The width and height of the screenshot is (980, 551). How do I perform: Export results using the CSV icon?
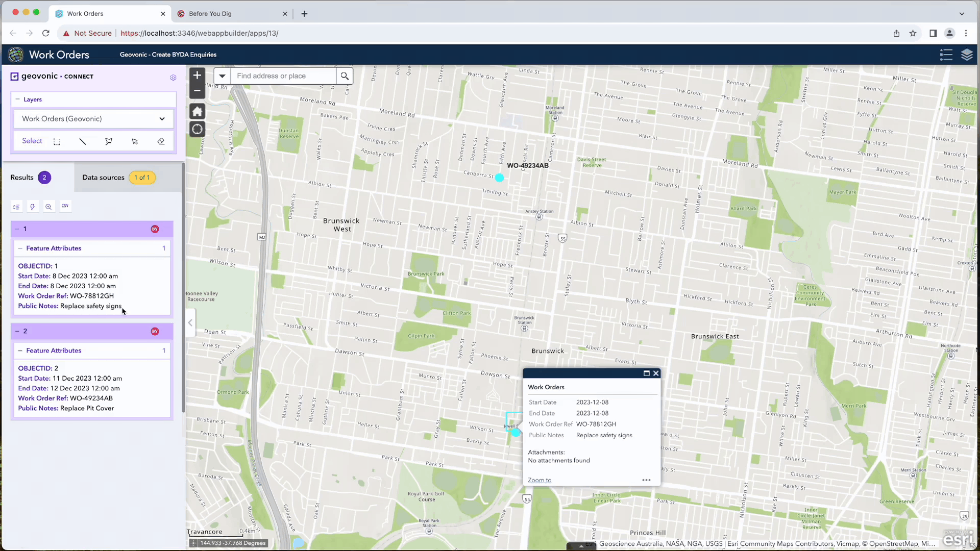point(65,206)
